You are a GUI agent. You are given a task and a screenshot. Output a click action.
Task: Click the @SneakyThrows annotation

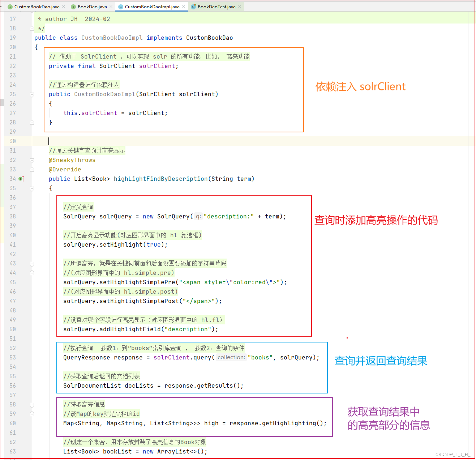pos(72,160)
